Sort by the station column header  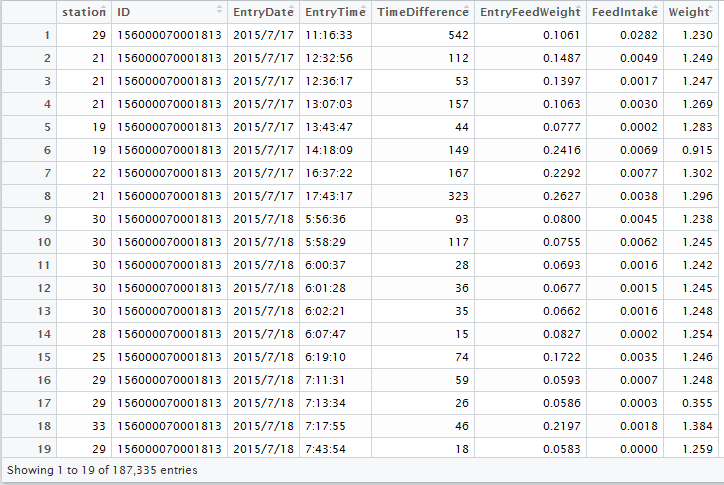84,12
